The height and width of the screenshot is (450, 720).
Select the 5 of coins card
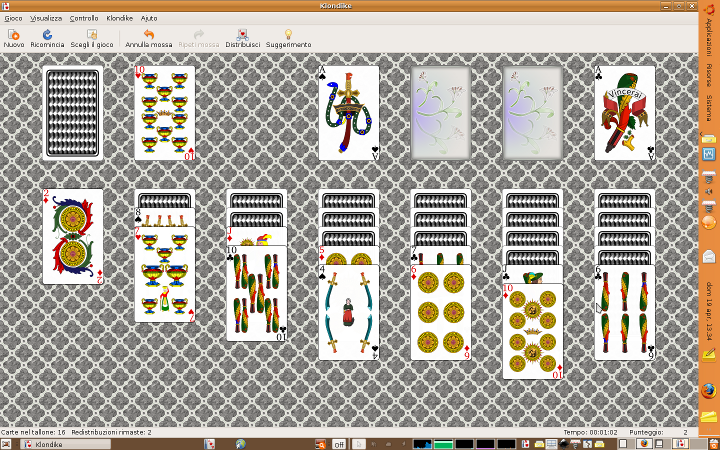tap(349, 255)
